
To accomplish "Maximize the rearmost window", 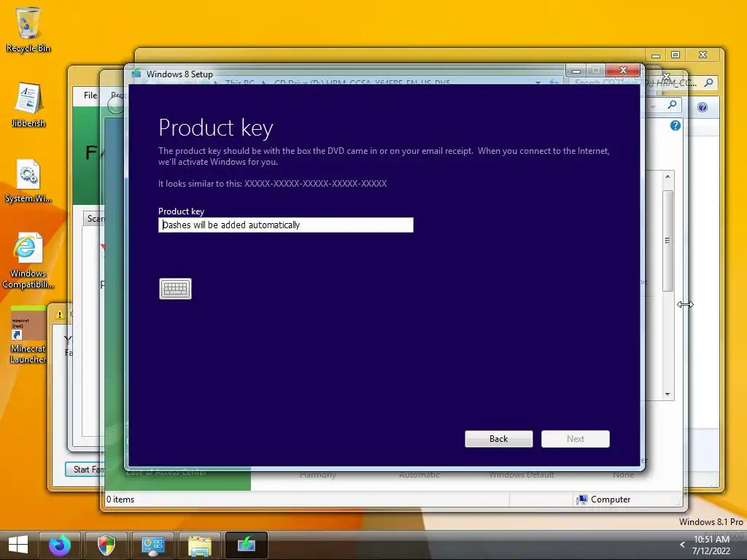I will [x=675, y=55].
